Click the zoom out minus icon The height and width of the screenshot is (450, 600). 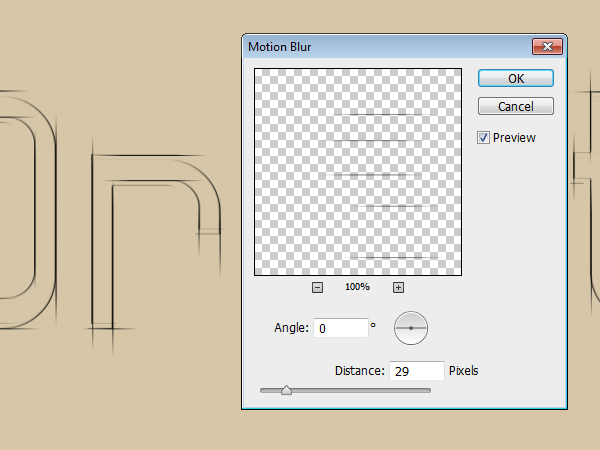pos(317,288)
